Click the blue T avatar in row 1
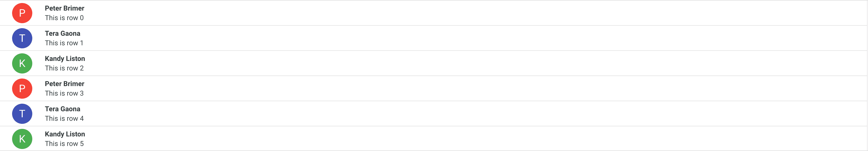 22,38
